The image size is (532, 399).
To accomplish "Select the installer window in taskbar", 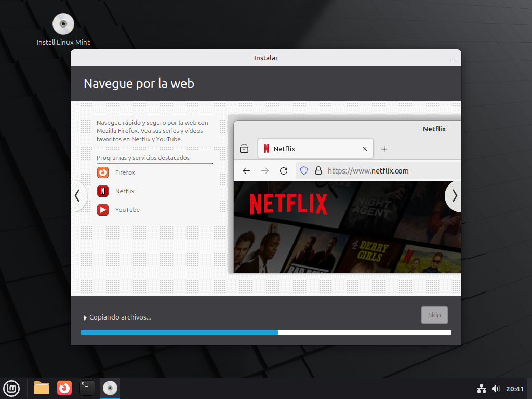I will click(110, 388).
